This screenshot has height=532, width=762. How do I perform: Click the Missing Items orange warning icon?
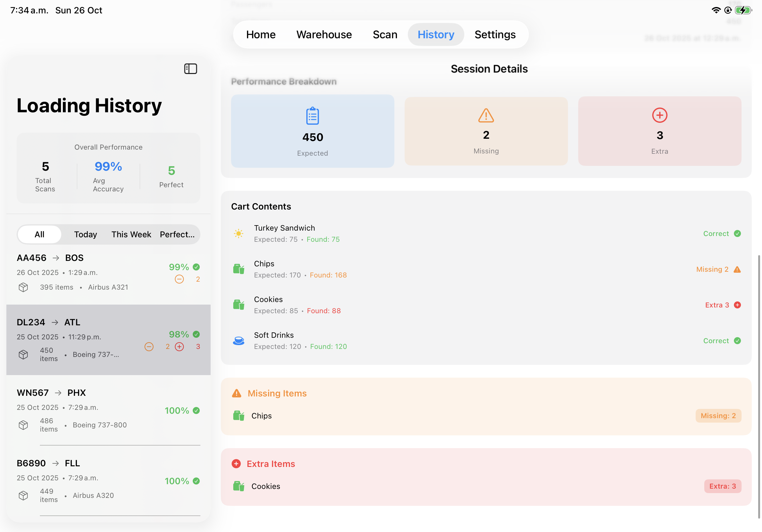pyautogui.click(x=236, y=393)
